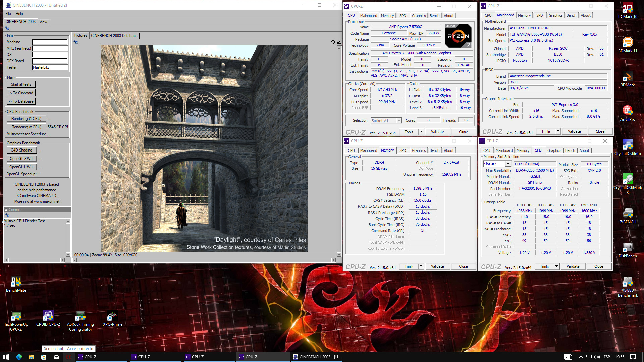Click the pin icon in Pictures panel

76,42
